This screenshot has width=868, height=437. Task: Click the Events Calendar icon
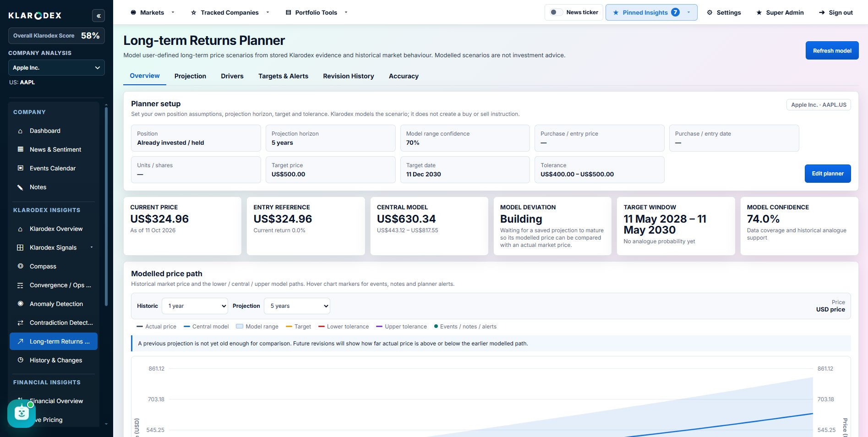pyautogui.click(x=20, y=168)
